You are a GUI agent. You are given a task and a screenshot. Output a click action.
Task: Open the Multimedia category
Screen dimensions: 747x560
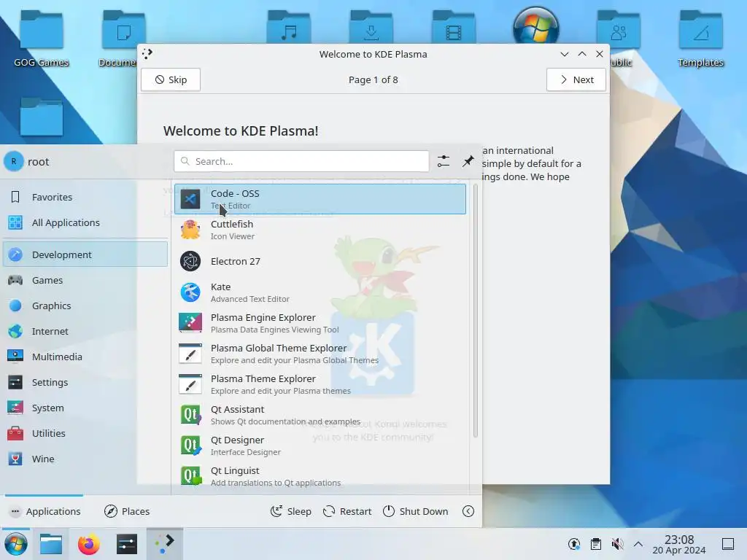tap(85, 357)
